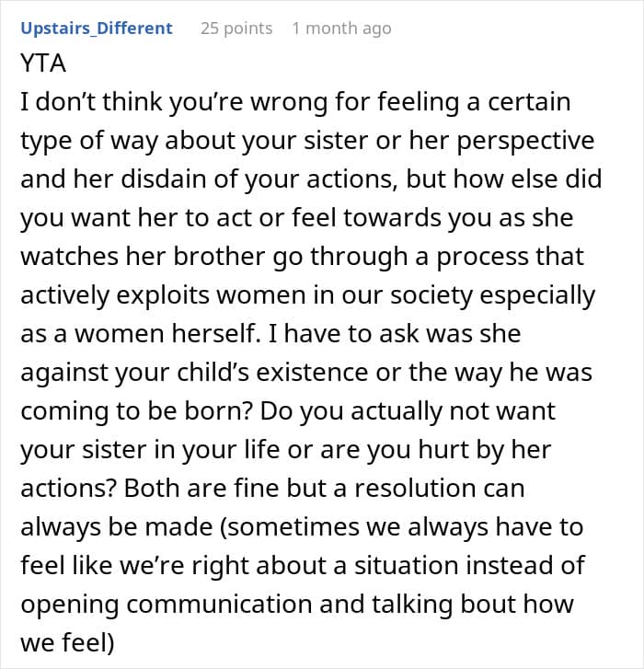Click the phrase "(sometimes we always have to"
Screen dimensions: 644x669
(x=402, y=527)
